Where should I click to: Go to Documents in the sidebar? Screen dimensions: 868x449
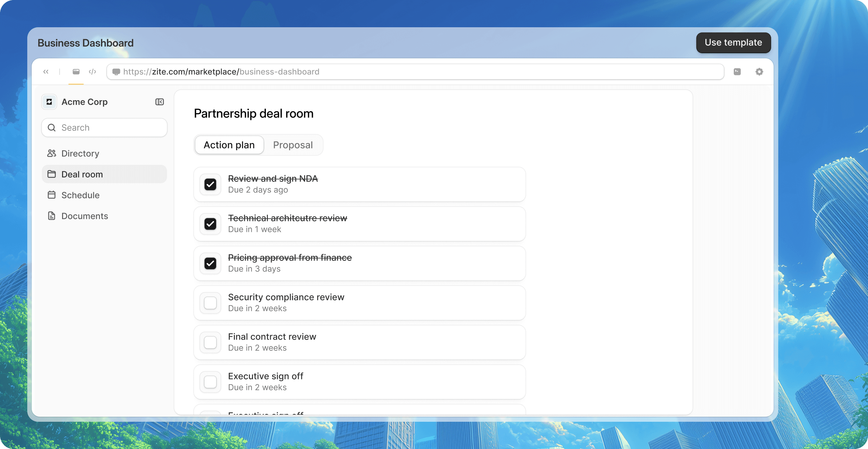(85, 216)
